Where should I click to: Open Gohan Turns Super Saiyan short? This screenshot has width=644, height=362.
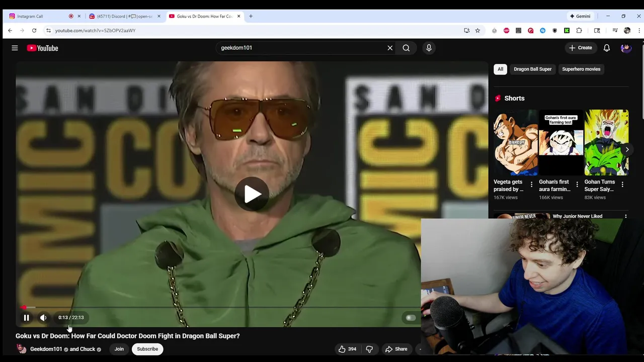[606, 143]
